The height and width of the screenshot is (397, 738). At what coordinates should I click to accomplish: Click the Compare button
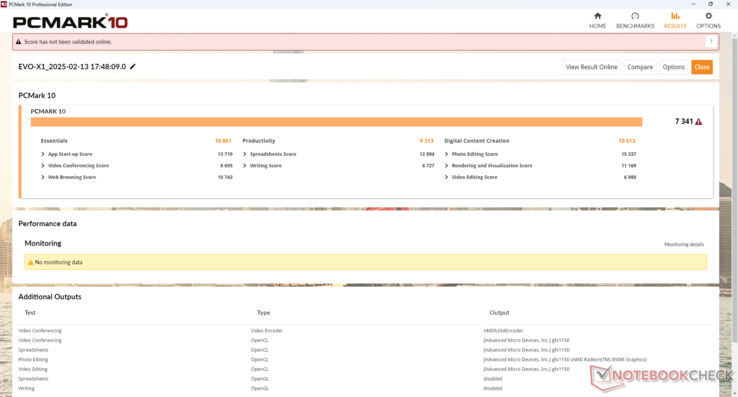pos(640,67)
